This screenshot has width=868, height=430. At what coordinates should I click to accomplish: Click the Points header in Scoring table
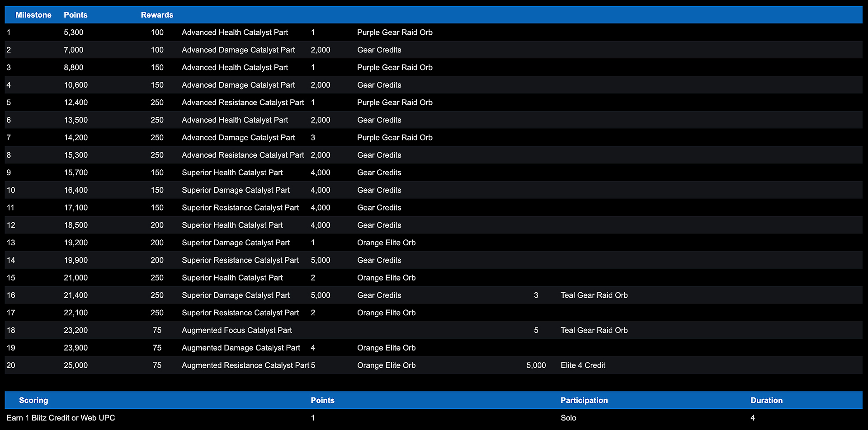pos(322,400)
